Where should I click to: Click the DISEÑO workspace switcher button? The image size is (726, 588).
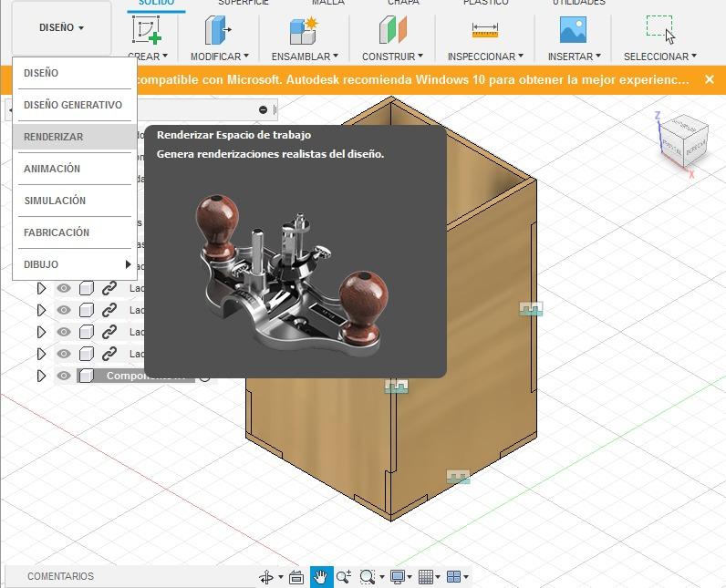click(x=61, y=27)
